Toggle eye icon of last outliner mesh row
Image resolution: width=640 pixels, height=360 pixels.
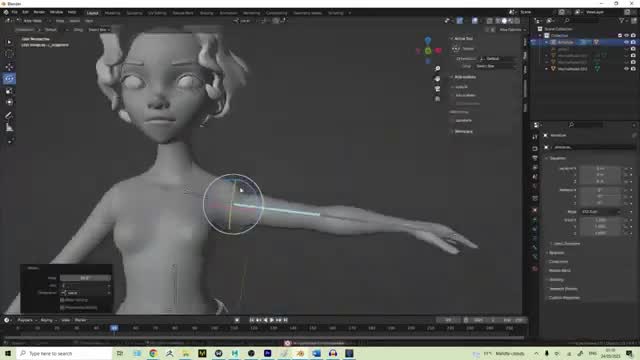pyautogui.click(x=627, y=69)
